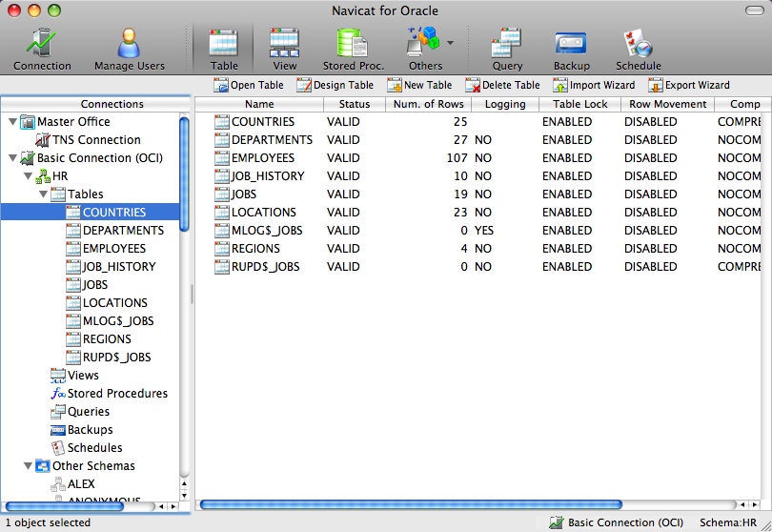The image size is (772, 532).
Task: Collapse the Master Office tree node
Action: pos(12,121)
